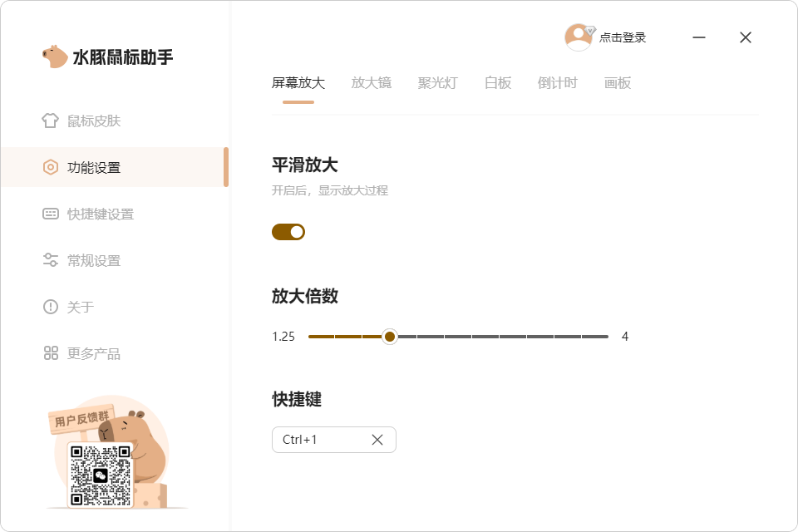Toggle the 平滑放大 switch off

tap(288, 232)
